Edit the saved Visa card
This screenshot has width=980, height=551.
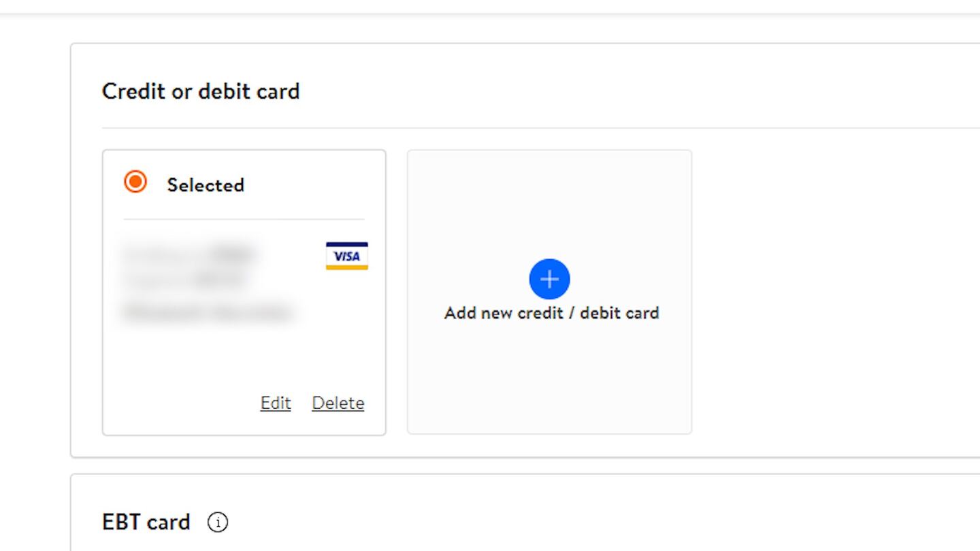pyautogui.click(x=276, y=403)
